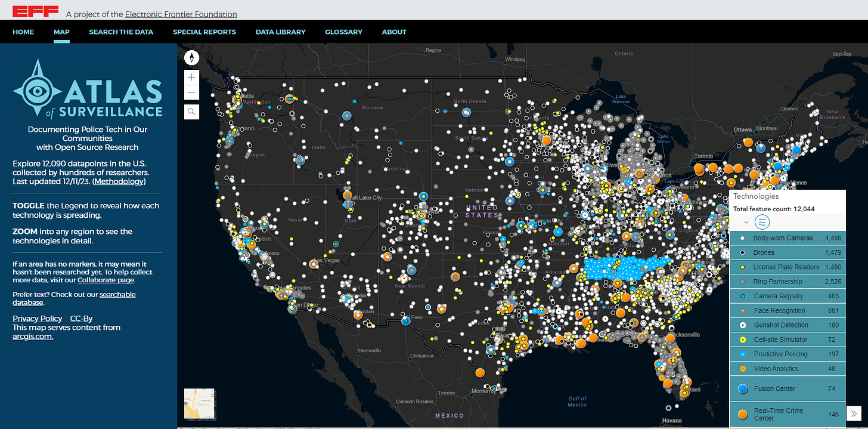This screenshot has width=868, height=429.
Task: Follow the Electronic Frontier Foundation link
Action: (181, 14)
